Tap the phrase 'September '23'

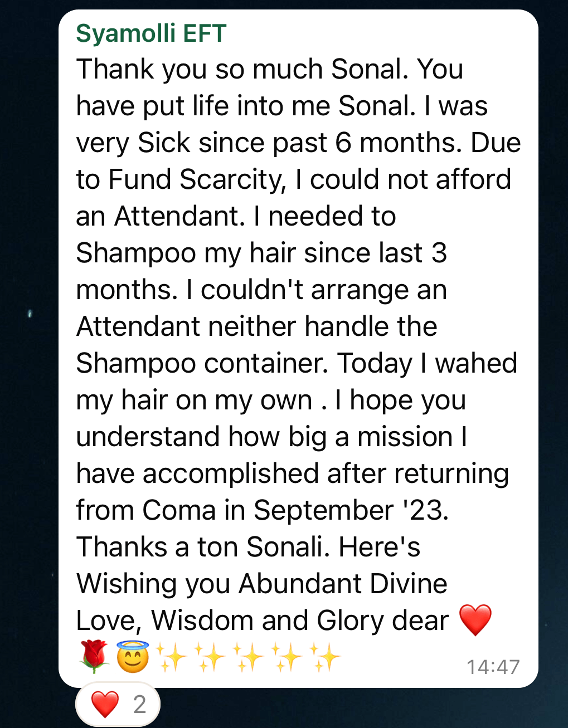point(351,510)
